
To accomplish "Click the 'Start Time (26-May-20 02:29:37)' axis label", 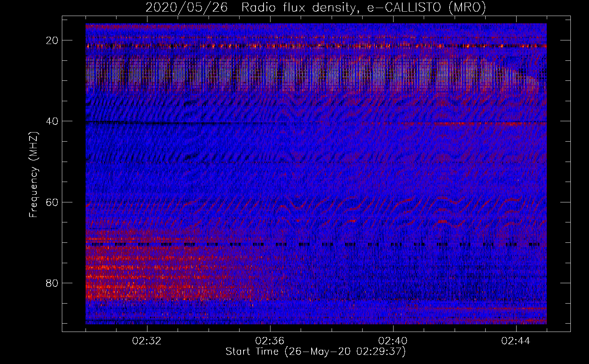I will pyautogui.click(x=316, y=352).
